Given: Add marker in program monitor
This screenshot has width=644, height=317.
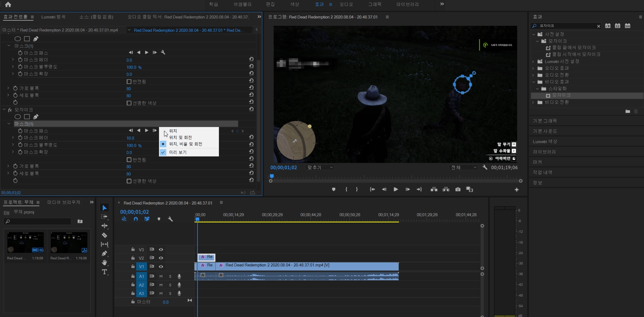Looking at the screenshot, I should click(334, 189).
